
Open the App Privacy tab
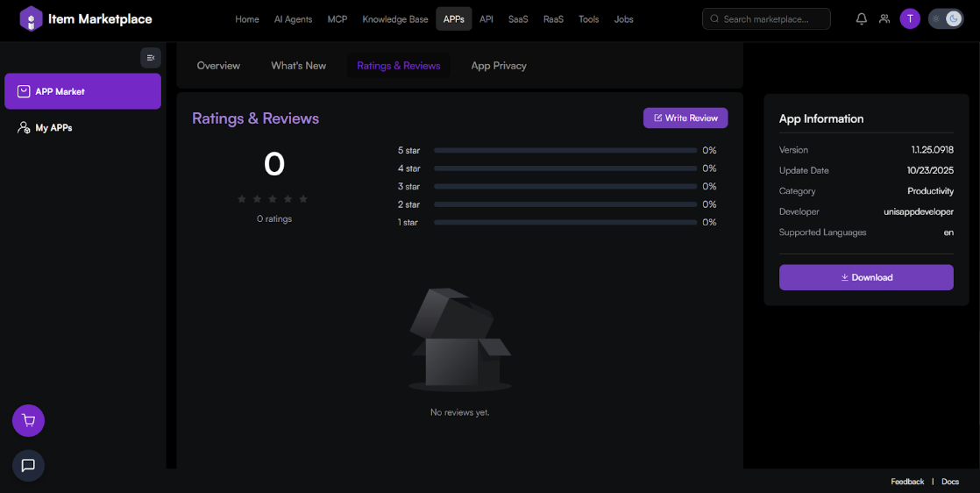click(x=499, y=66)
